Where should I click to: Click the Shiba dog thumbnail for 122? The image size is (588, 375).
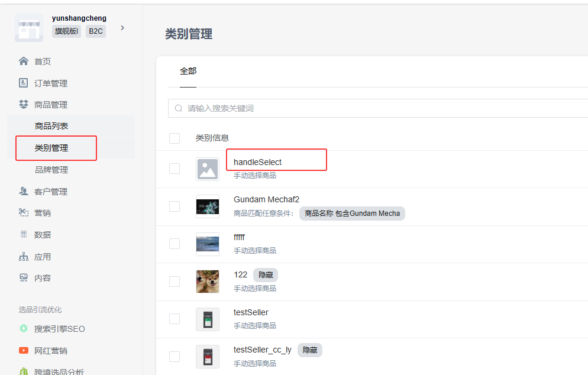click(x=208, y=282)
